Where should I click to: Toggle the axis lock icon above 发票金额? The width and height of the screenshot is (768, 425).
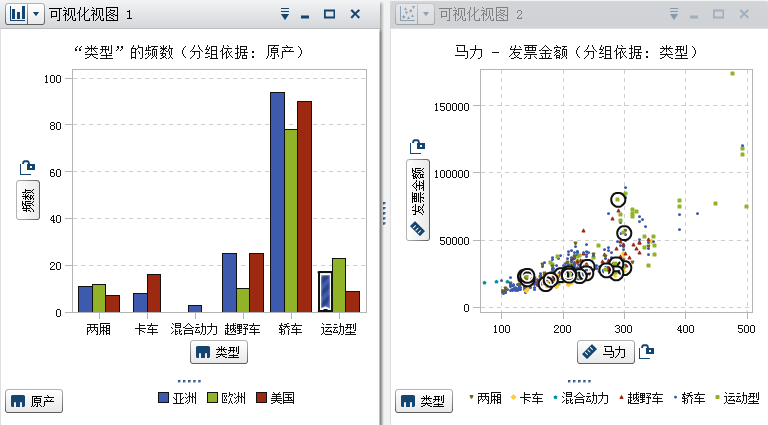pos(417,146)
